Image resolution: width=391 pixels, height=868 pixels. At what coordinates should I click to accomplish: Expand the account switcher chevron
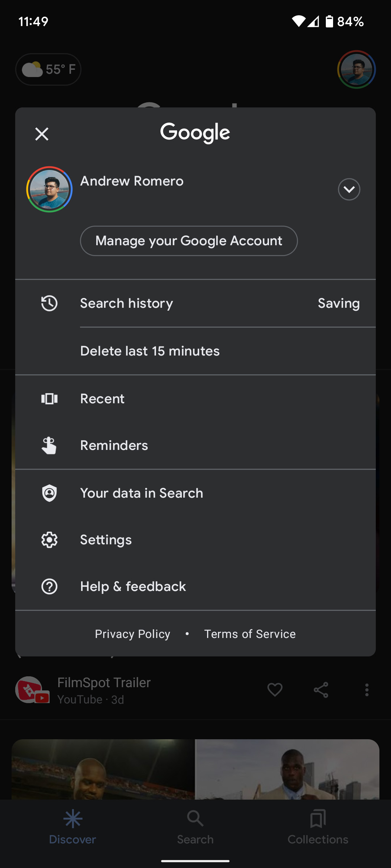coord(349,189)
